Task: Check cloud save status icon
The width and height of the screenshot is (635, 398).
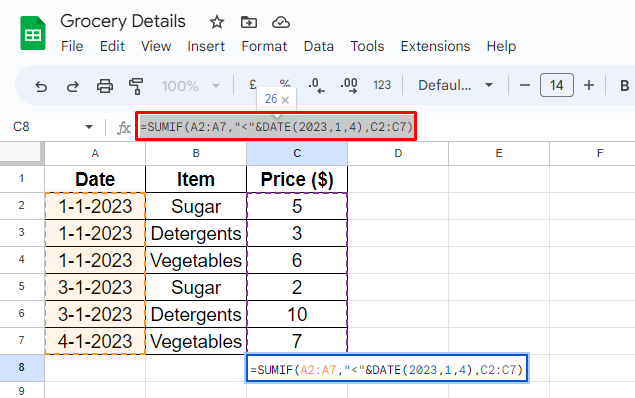Action: tap(281, 22)
